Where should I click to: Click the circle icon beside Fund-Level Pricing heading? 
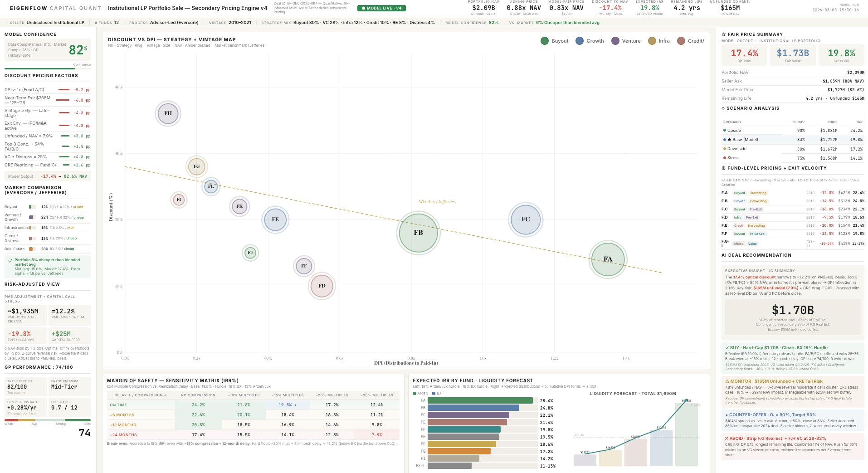(x=724, y=168)
